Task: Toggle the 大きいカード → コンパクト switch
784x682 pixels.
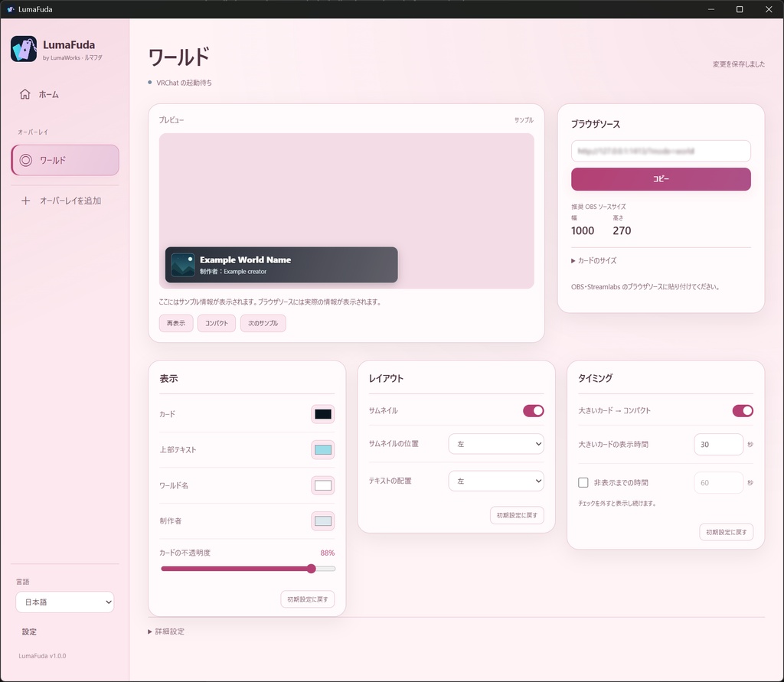Action: 743,411
